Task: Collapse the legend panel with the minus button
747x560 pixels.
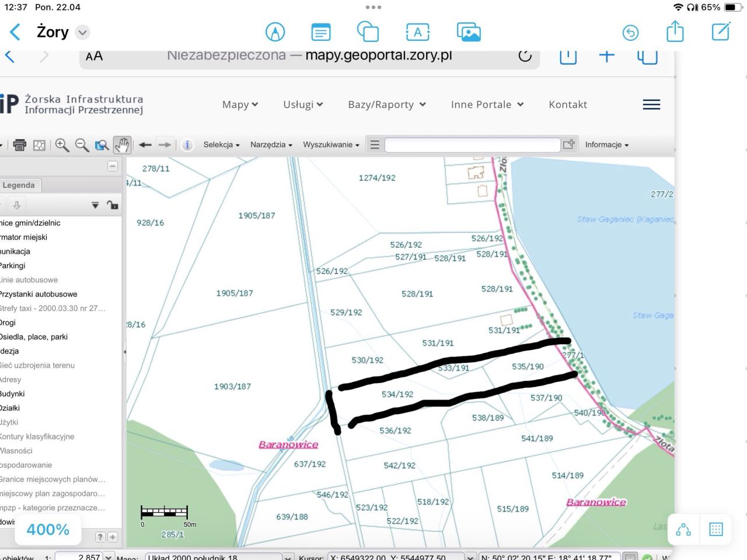Action: click(113, 166)
